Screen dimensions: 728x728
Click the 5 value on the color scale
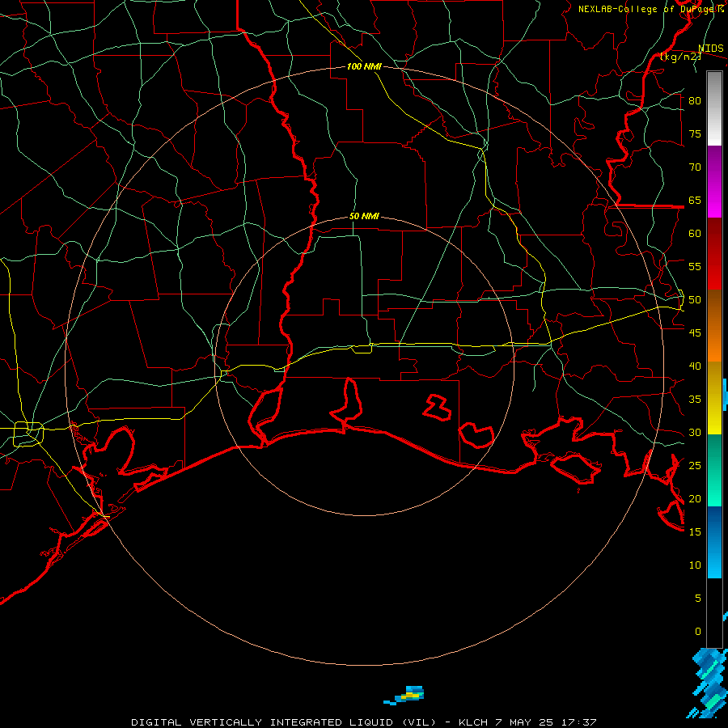coord(698,599)
